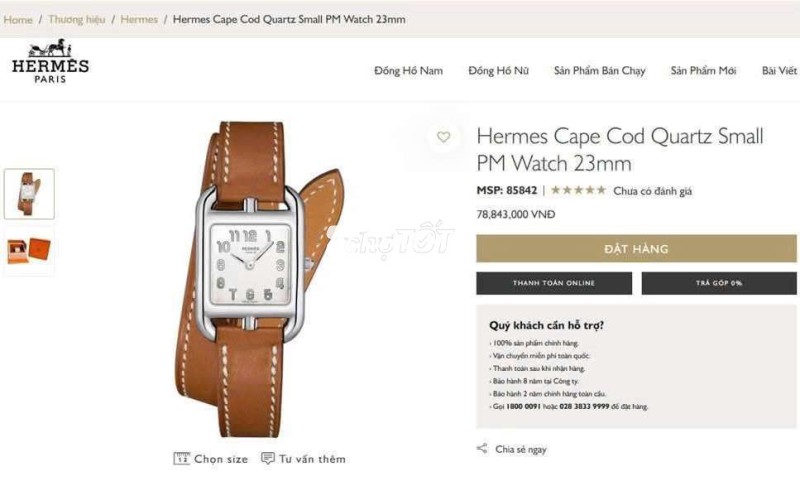Click the THANH TOÁN ONLINE button
The height and width of the screenshot is (481, 800).
554,283
